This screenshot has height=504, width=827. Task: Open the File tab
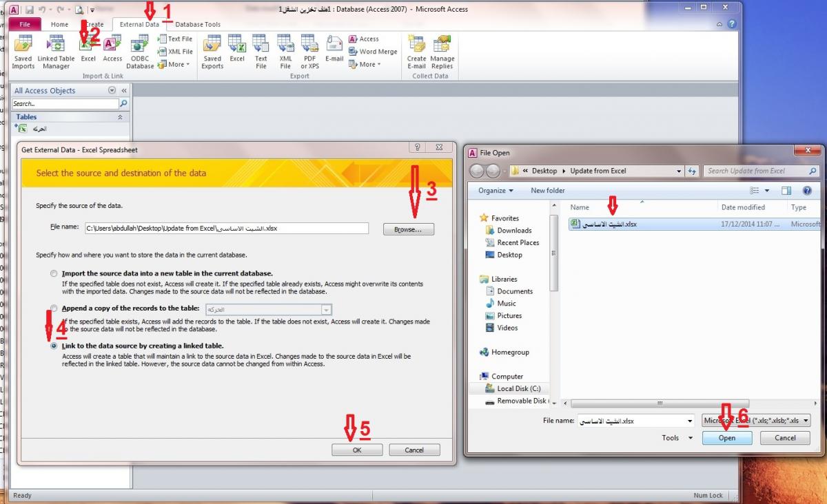point(25,24)
